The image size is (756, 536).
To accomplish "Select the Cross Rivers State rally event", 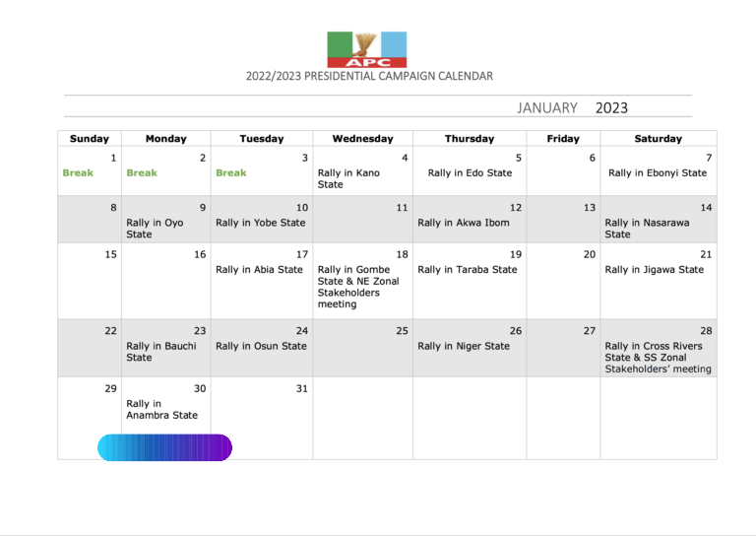I will [x=658, y=358].
